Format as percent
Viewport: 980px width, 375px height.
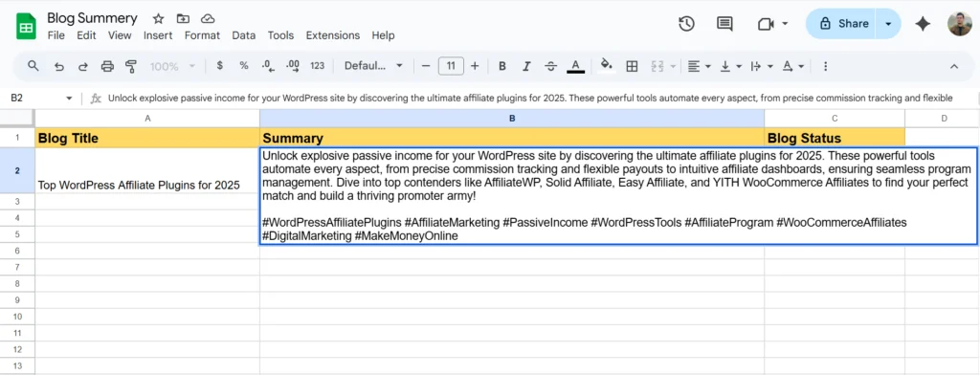244,66
